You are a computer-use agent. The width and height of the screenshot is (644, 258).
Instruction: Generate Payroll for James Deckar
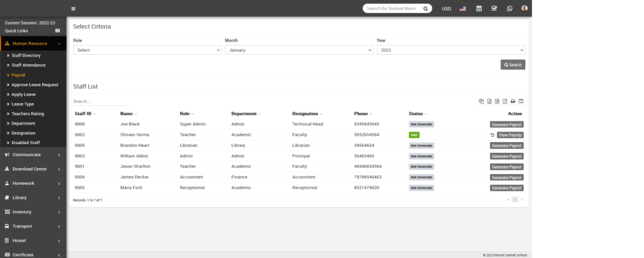tap(506, 177)
